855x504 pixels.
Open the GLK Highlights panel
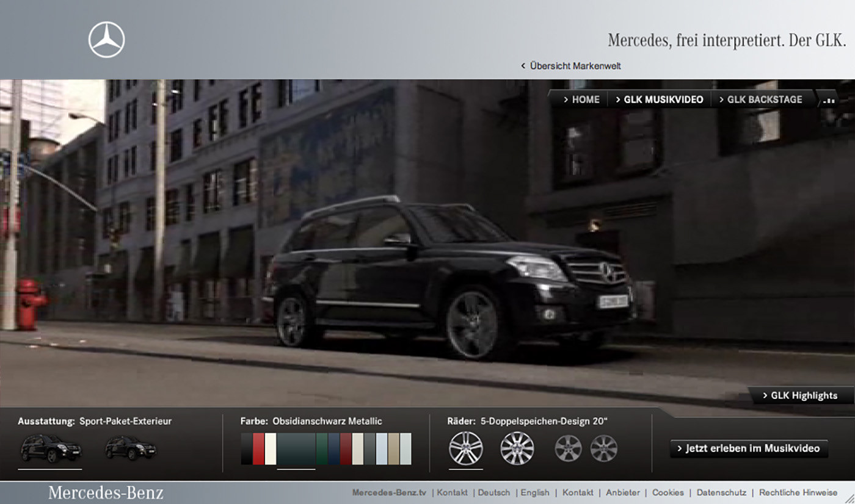(x=801, y=395)
